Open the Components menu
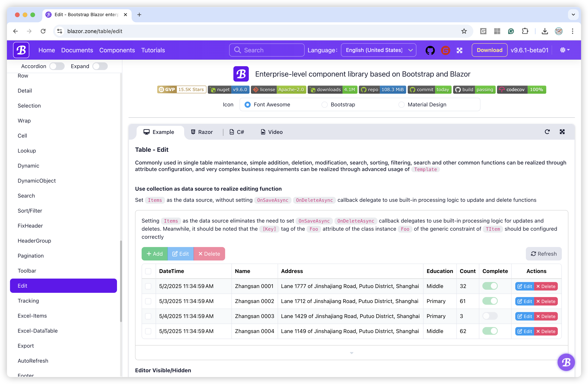Image resolution: width=588 pixels, height=384 pixels. (x=117, y=50)
